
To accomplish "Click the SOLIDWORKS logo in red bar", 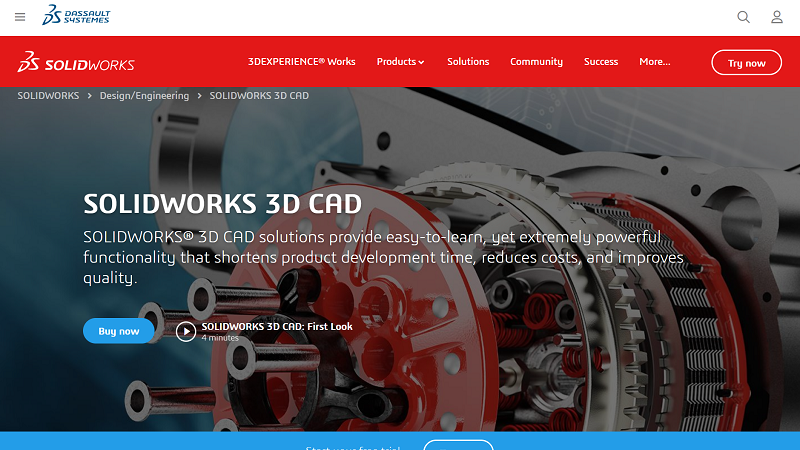I will click(x=76, y=63).
